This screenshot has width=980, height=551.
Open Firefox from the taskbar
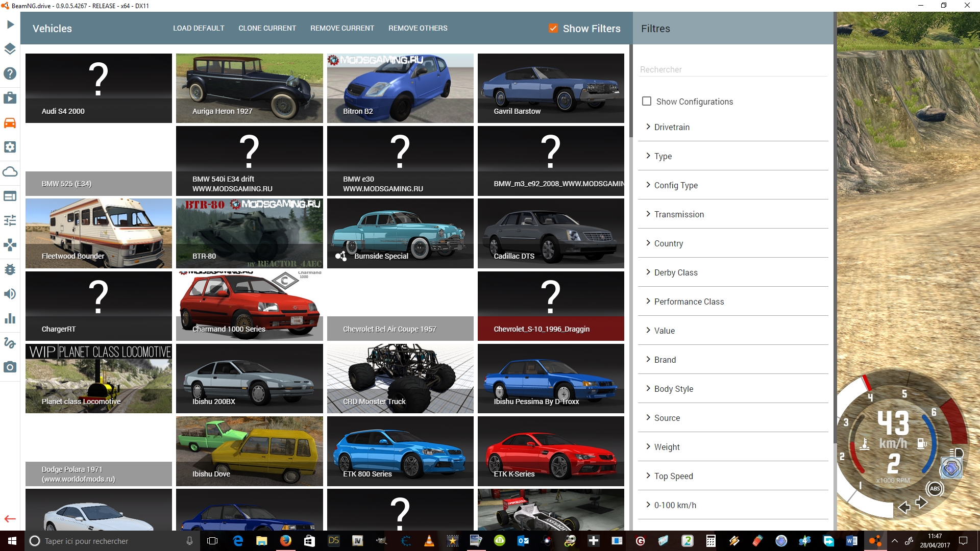tap(286, 541)
